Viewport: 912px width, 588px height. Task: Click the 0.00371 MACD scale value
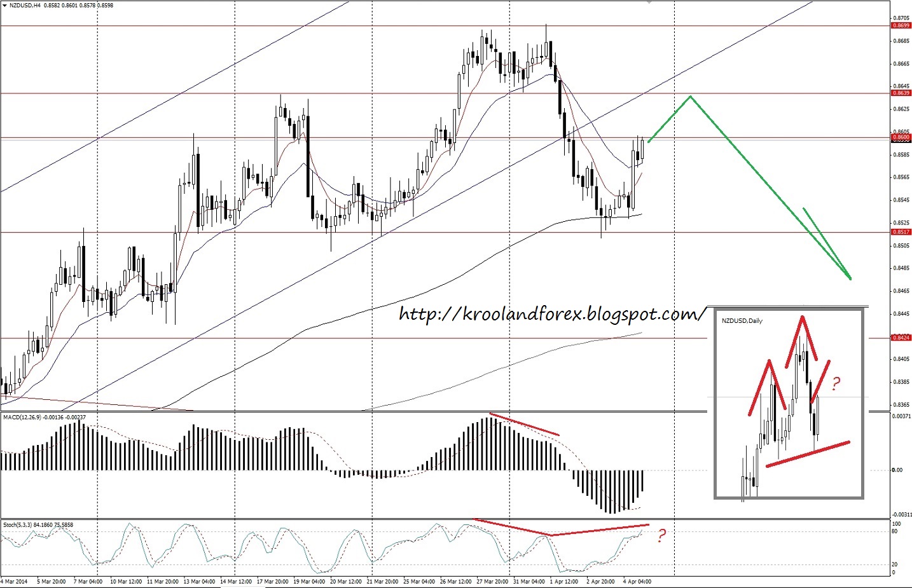(x=902, y=416)
